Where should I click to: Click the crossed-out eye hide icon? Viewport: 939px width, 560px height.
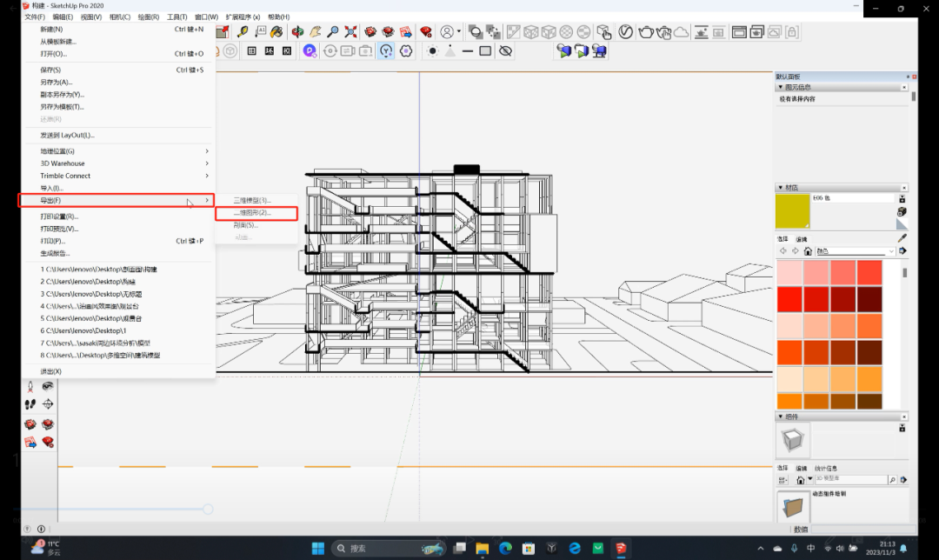point(505,51)
